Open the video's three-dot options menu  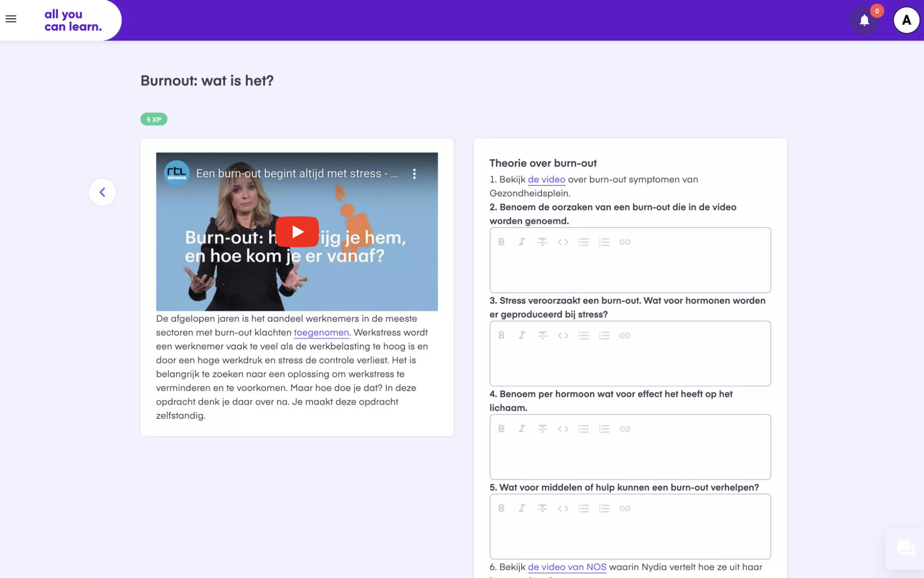(414, 174)
